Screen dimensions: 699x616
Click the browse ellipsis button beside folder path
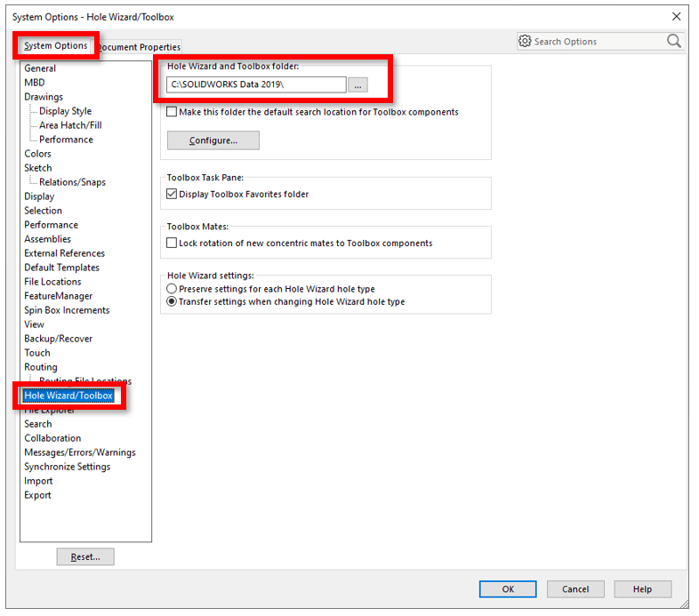pos(357,84)
